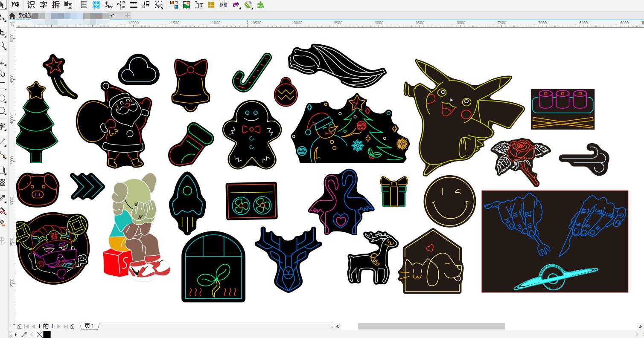Click the scroll-left arrow of horizontal scrollbar

pos(338,326)
